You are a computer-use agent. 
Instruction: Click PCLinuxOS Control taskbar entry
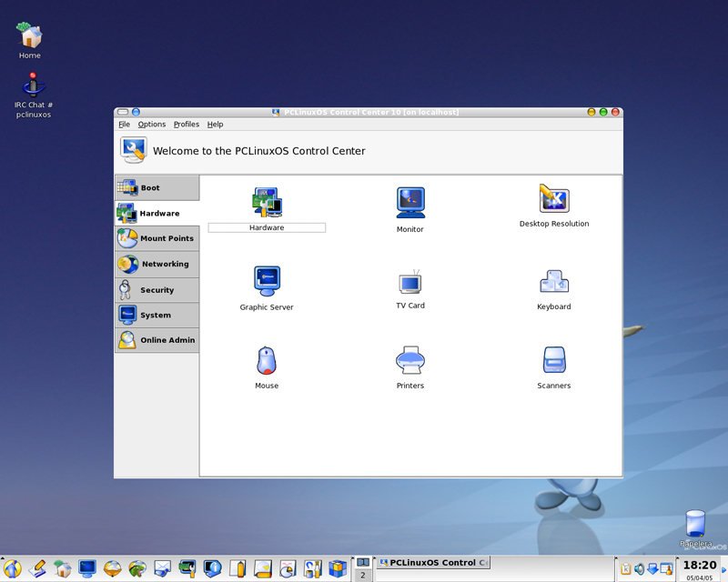tap(433, 563)
